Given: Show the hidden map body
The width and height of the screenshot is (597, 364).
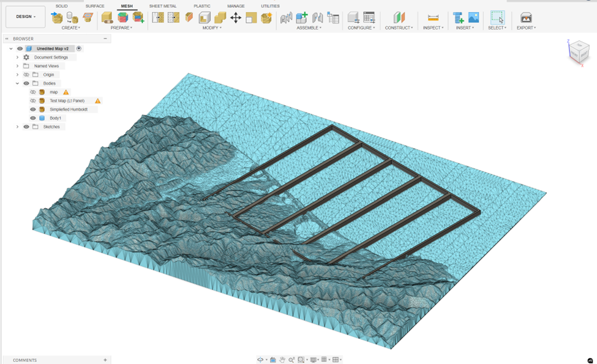Looking at the screenshot, I should click(33, 92).
